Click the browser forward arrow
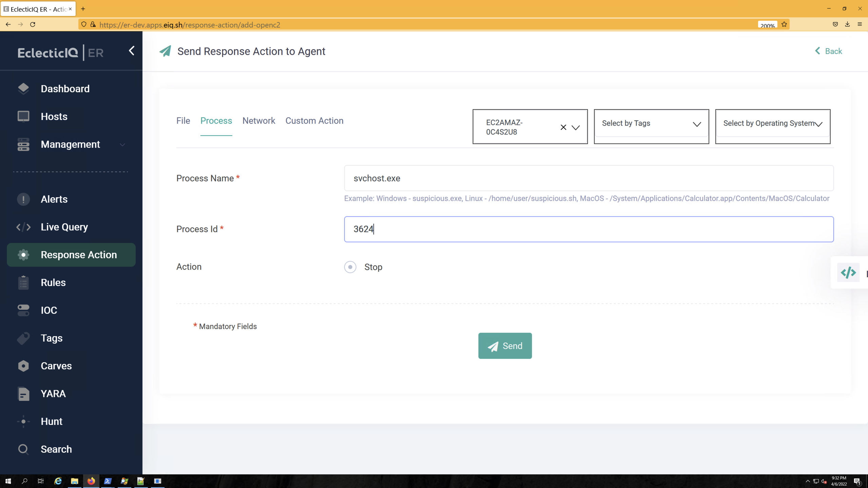Viewport: 868px width, 488px height. click(20, 24)
